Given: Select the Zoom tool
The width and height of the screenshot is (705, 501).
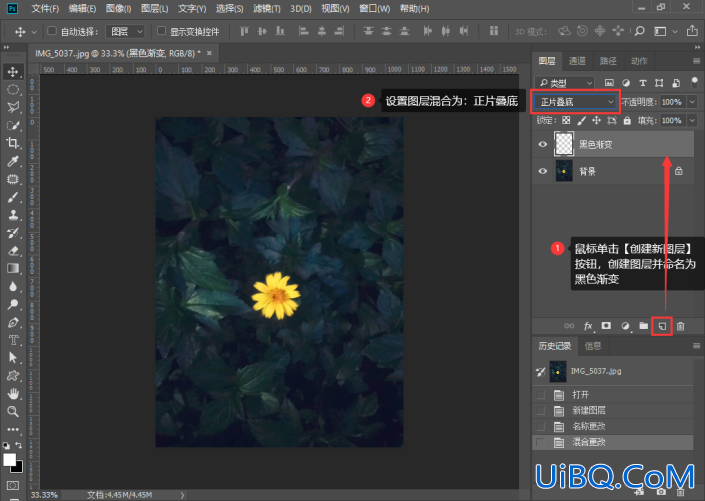Looking at the screenshot, I should click(x=13, y=411).
